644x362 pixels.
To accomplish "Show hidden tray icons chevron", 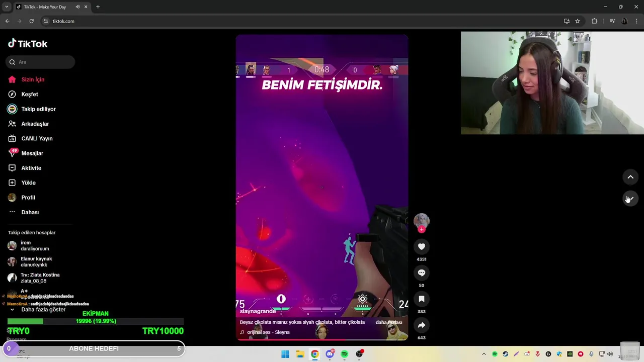I will pos(484,354).
